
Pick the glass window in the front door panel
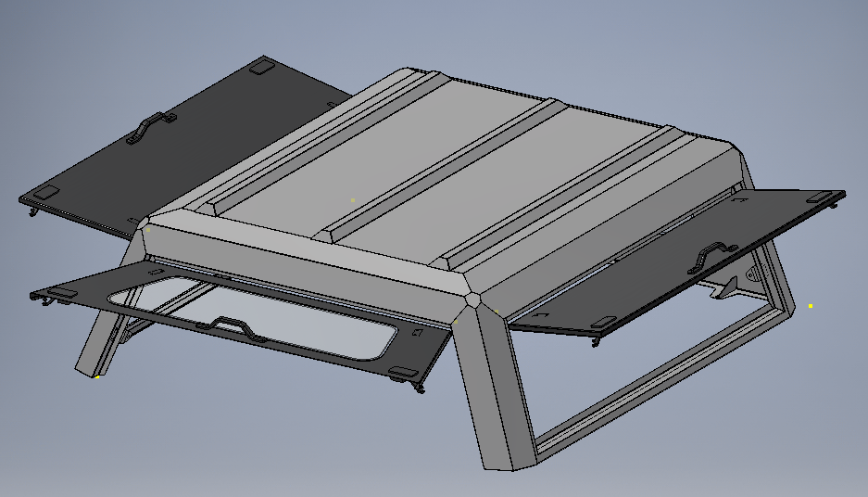(252, 319)
